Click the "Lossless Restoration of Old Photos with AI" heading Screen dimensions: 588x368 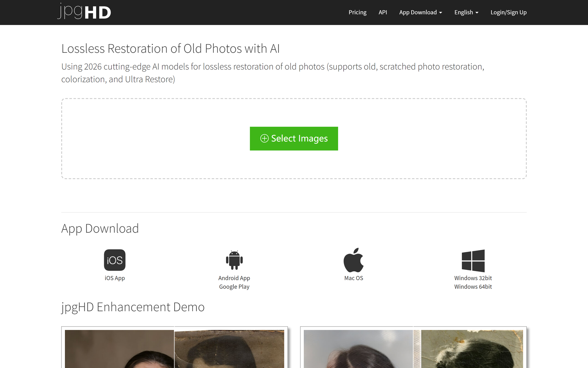point(171,48)
